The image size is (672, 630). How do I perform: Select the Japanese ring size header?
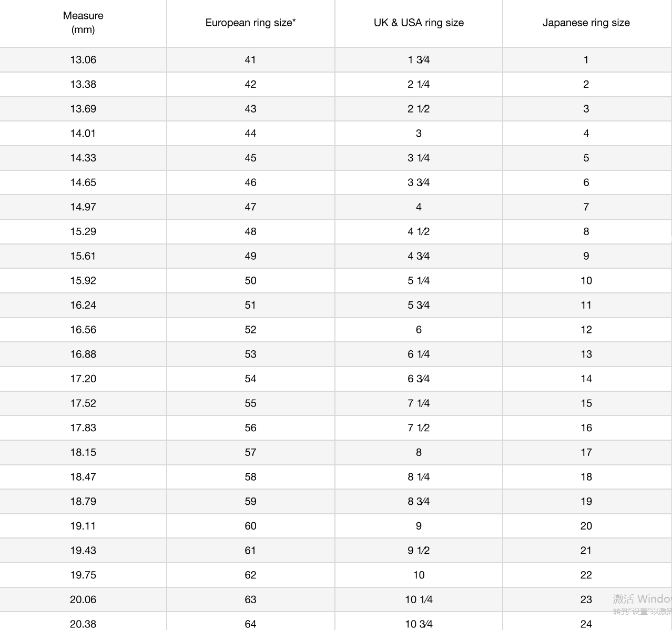tap(586, 23)
